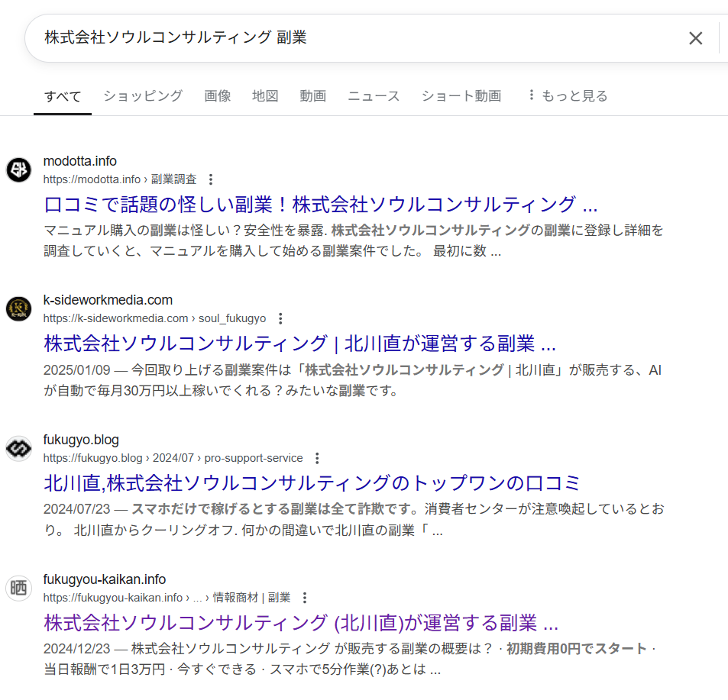Click the snippet dated 2024/12/23

tap(349, 660)
